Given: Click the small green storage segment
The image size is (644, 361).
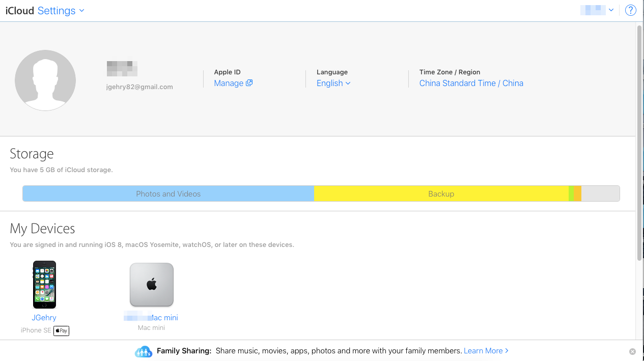Looking at the screenshot, I should pyautogui.click(x=571, y=193).
